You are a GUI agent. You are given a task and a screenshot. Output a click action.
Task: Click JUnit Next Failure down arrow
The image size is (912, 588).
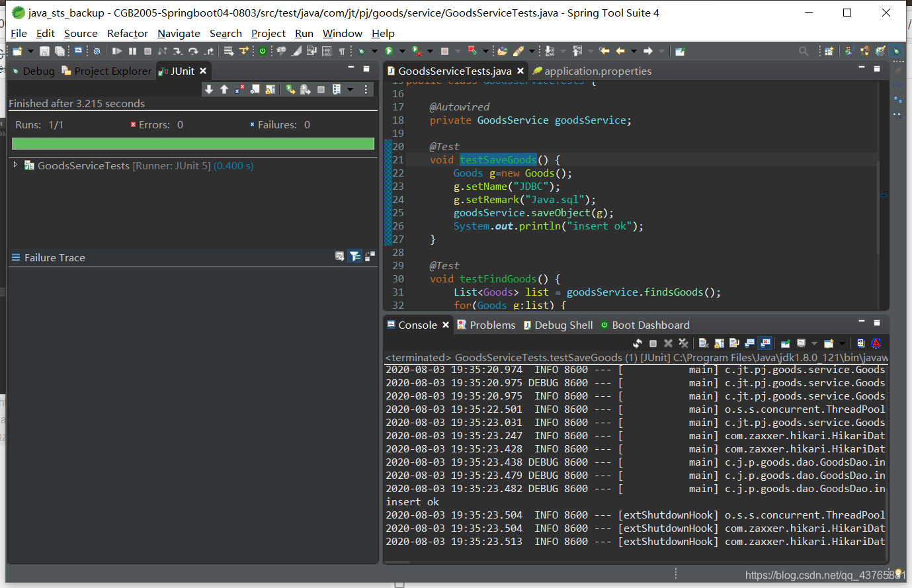click(x=209, y=89)
